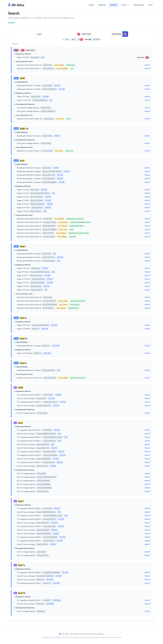This screenshot has height=644, width=163.
Task: Choose the Sox2 hint tag
Action: (x=67, y=39)
